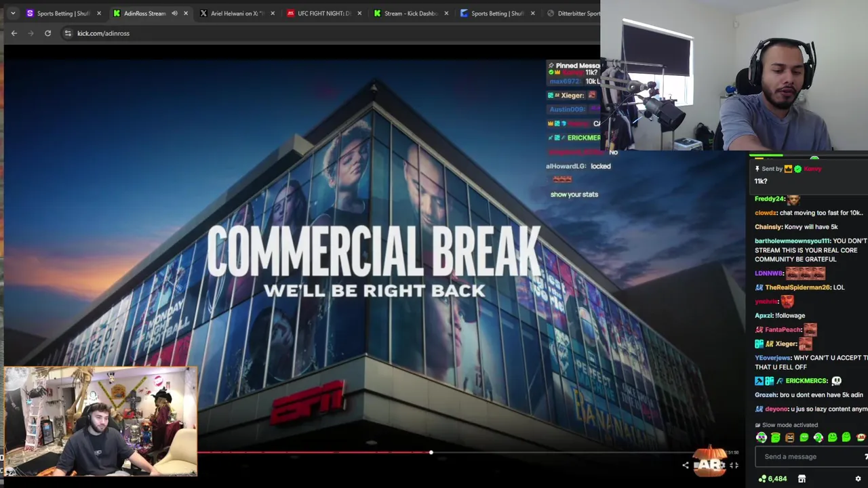Click the skull emoji in ERICKMERCS message
This screenshot has width=868, height=488.
[836, 381]
